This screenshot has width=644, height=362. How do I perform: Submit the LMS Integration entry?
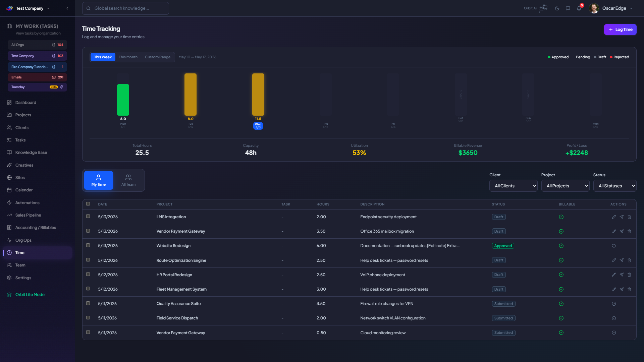coord(622,217)
